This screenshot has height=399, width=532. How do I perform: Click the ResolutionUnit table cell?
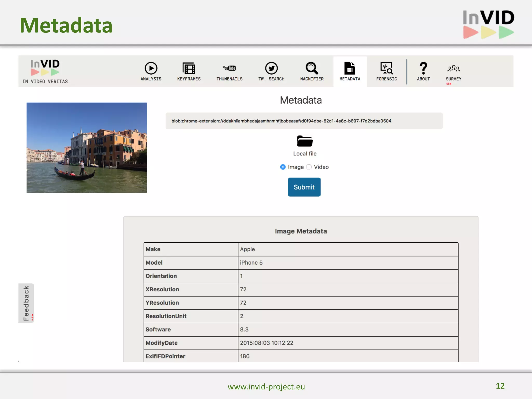point(191,316)
